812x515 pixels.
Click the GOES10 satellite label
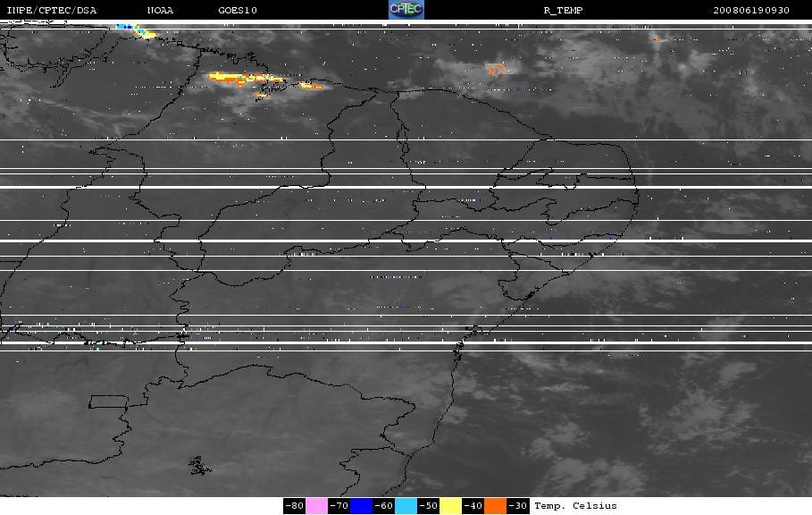[238, 11]
